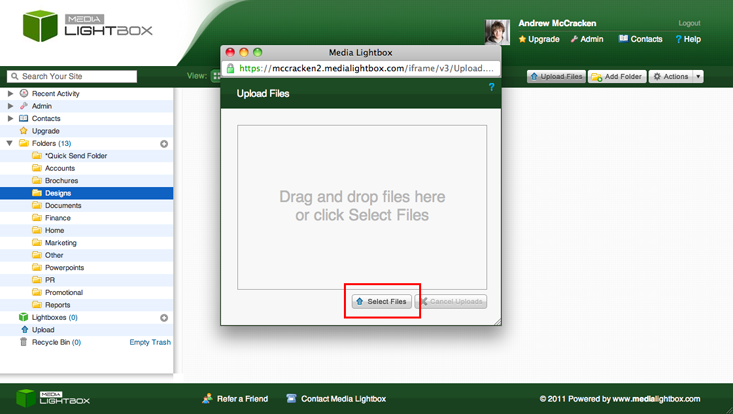Image resolution: width=733 pixels, height=414 pixels.
Task: Open the Marketing folder
Action: [60, 243]
